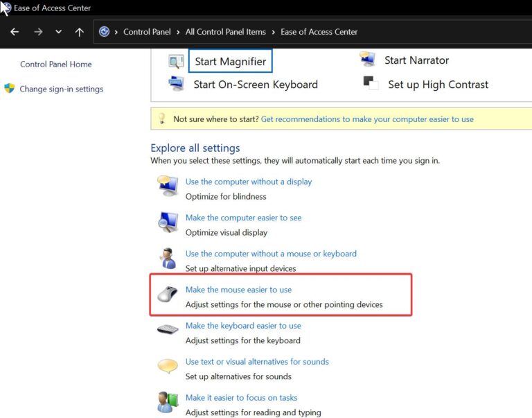Click the keyboard icon for keyboard settings
This screenshot has width=532, height=418.
coord(168,330)
